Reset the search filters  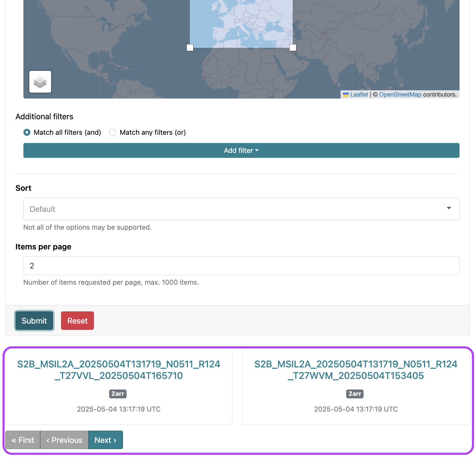(77, 321)
